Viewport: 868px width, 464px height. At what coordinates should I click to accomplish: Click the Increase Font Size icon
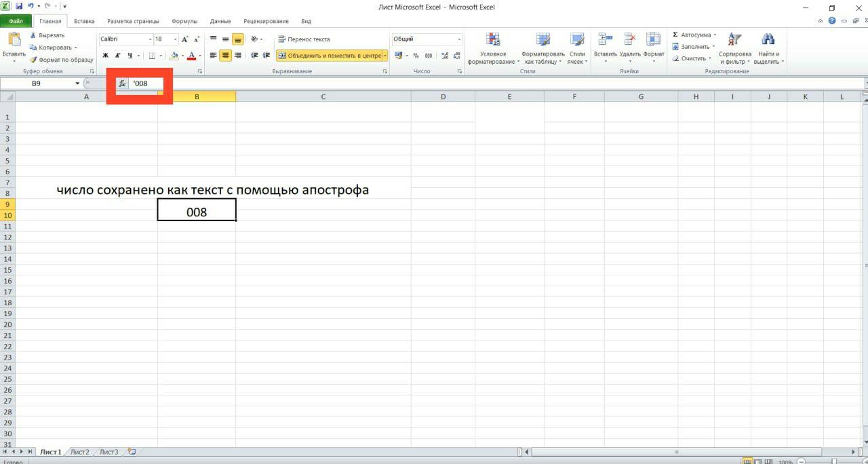click(x=184, y=39)
